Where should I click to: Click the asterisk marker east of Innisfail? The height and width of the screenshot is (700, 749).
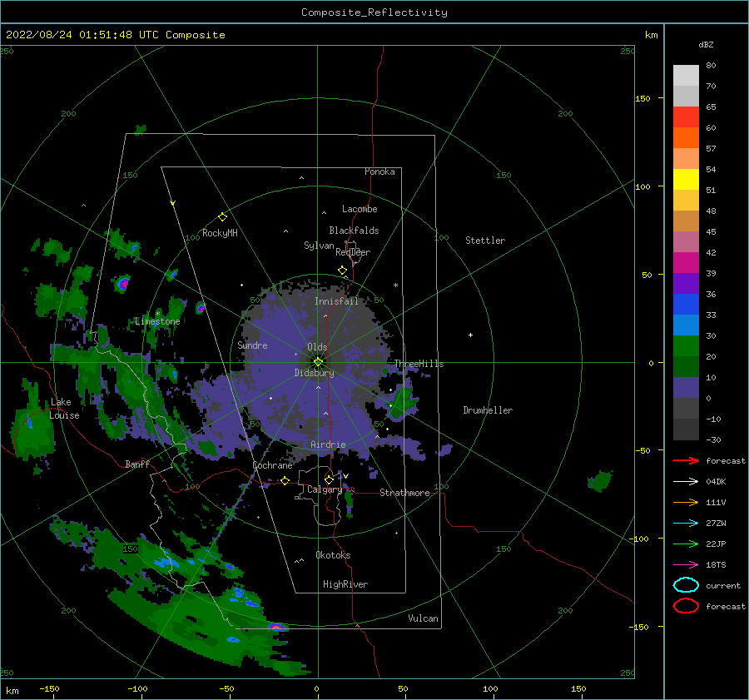(395, 285)
